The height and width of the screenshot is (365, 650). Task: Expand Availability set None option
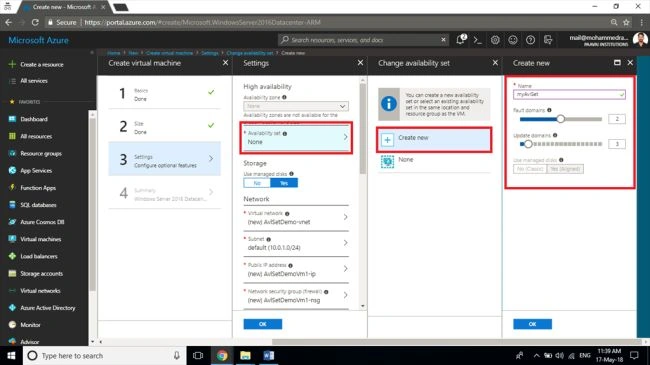pyautogui.click(x=296, y=138)
